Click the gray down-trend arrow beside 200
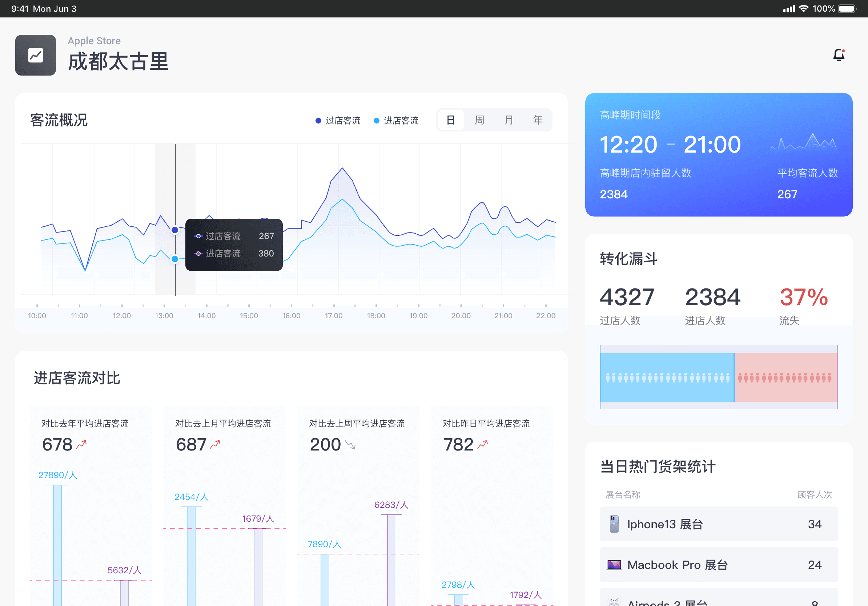 (350, 445)
